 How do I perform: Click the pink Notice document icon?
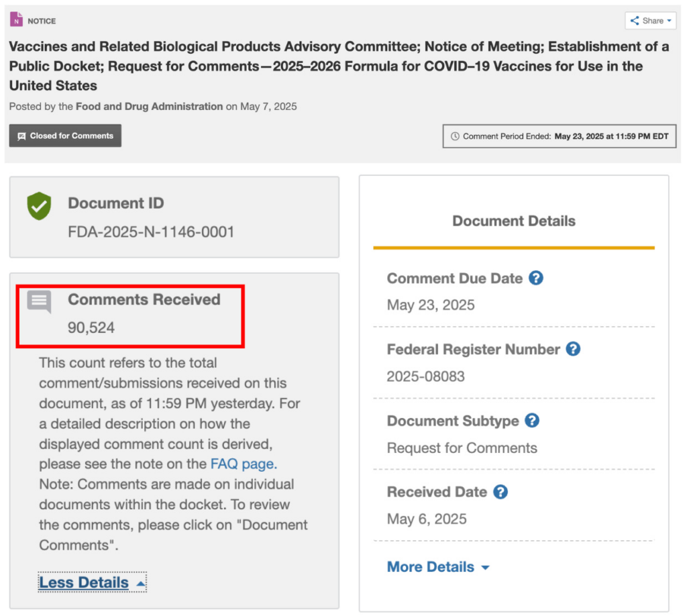point(16,20)
